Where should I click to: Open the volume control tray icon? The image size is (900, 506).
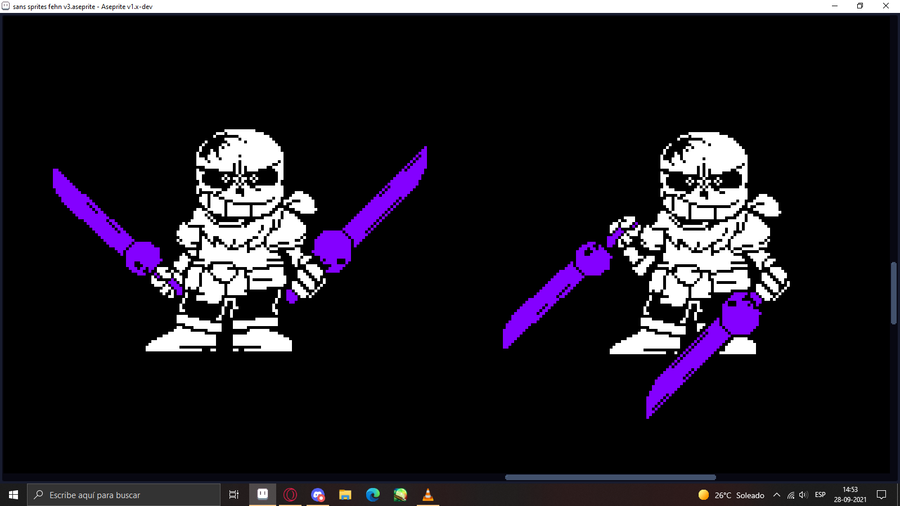(803, 495)
